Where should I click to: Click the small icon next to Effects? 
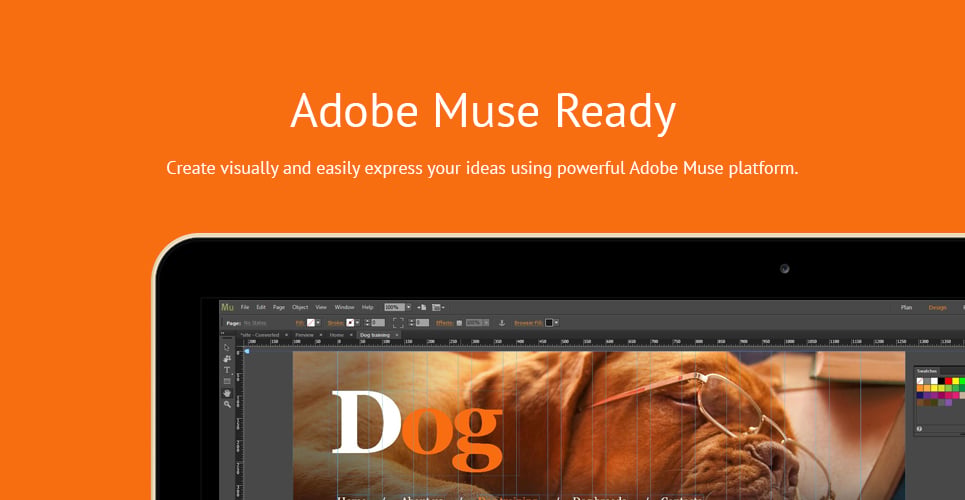[459, 323]
